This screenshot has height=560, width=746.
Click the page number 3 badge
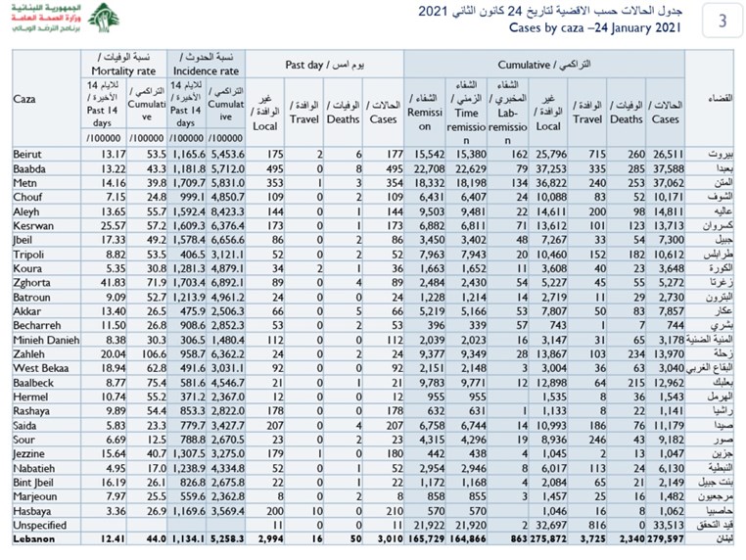coord(723,21)
